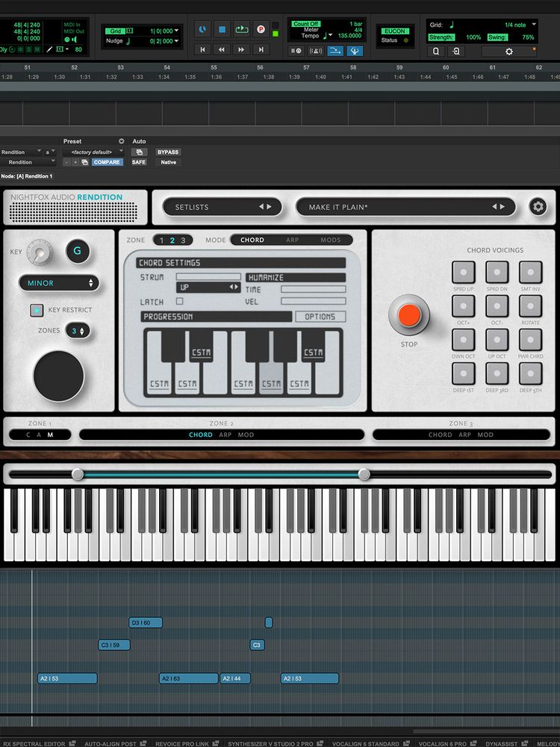Toggle the COMPARE button
Screen dimensions: 560x747
tap(107, 162)
